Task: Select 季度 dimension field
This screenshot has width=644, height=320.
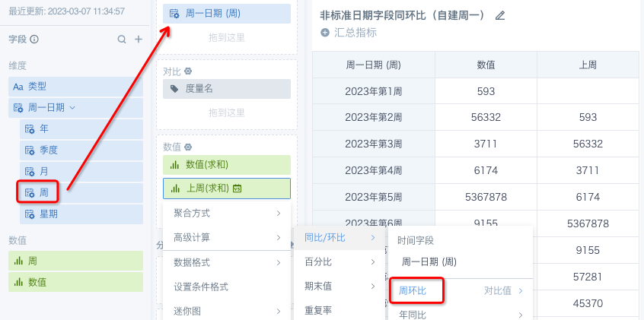Action: (81, 150)
